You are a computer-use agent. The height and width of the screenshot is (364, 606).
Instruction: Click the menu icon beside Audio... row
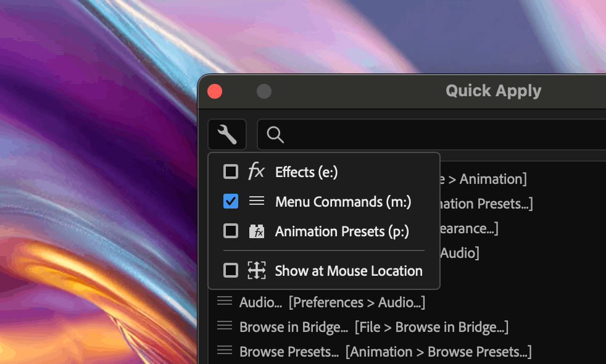coord(225,301)
